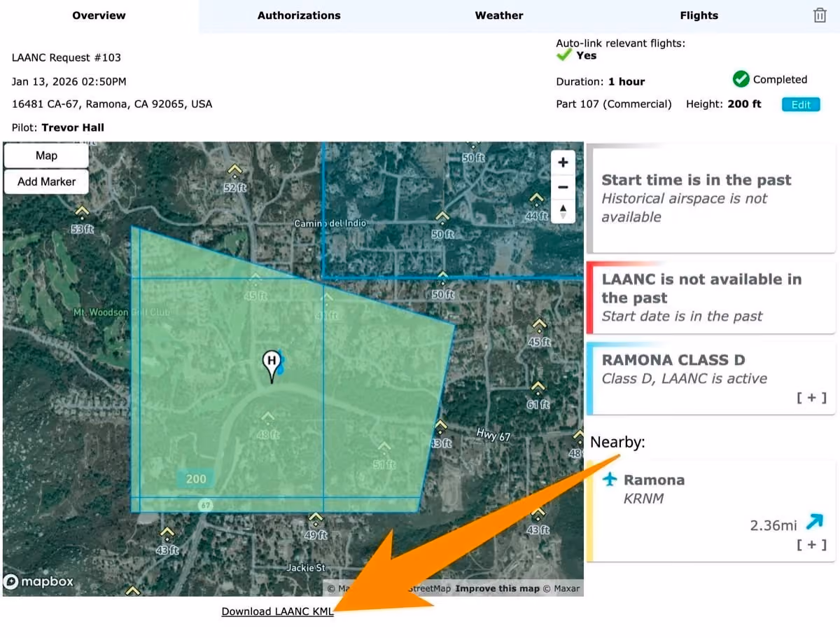
Task: Select the LAANC is not available card
Action: [711, 298]
